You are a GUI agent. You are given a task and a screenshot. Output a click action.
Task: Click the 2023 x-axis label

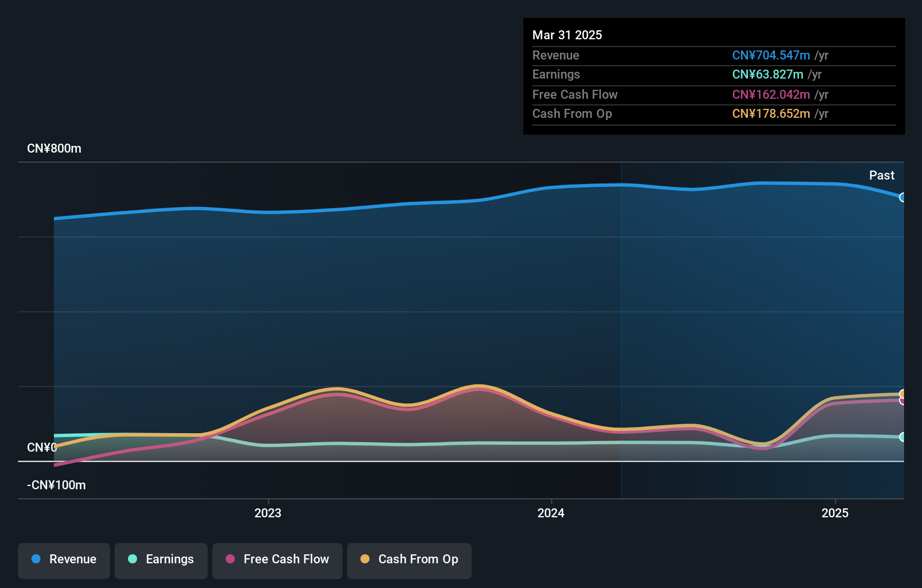[x=268, y=513]
